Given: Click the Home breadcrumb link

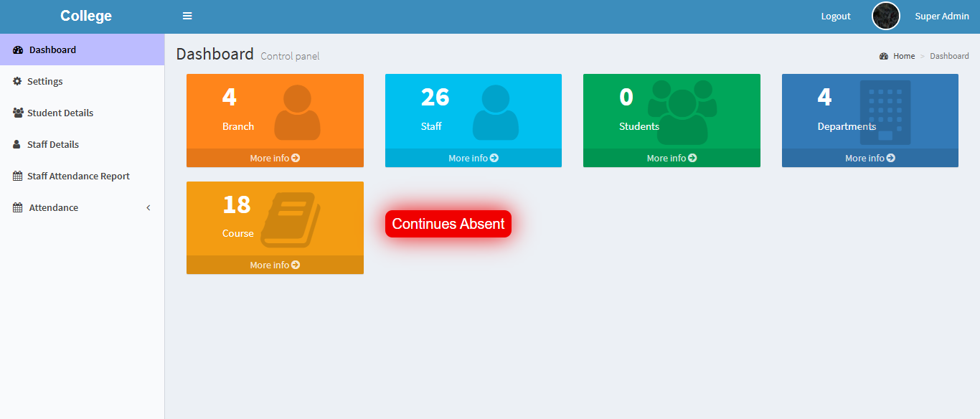Looking at the screenshot, I should coord(903,56).
